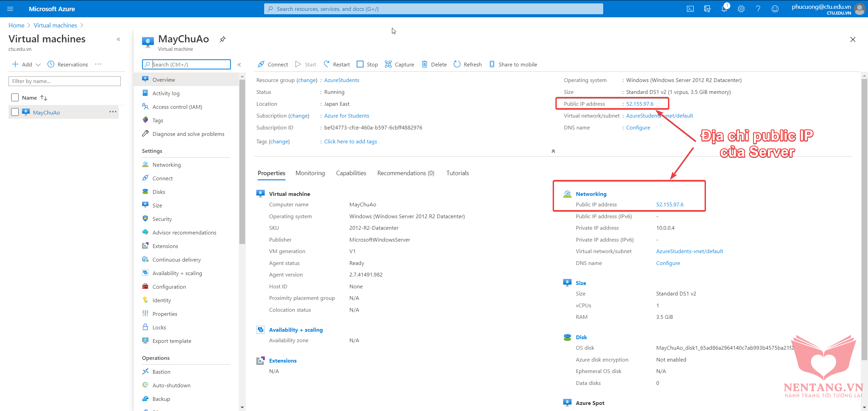Toggle the select-all Name checkbox
Image resolution: width=868 pixels, height=411 pixels.
pyautogui.click(x=15, y=98)
